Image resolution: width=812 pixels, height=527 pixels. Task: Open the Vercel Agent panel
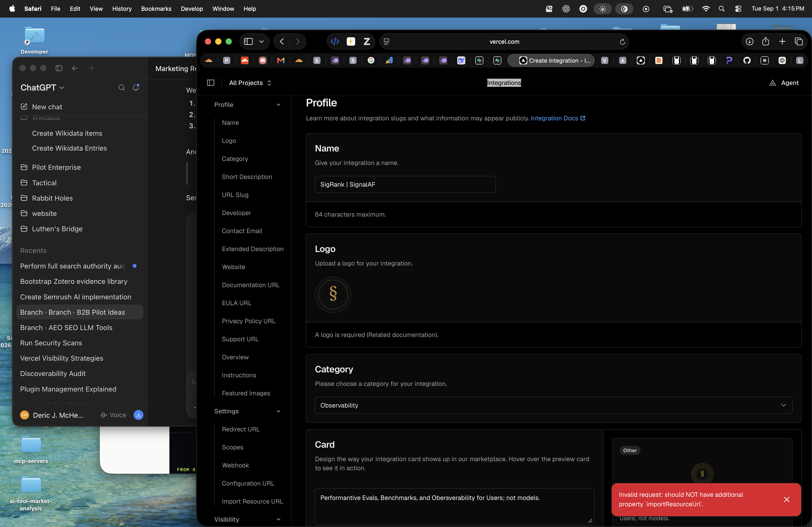tap(784, 83)
